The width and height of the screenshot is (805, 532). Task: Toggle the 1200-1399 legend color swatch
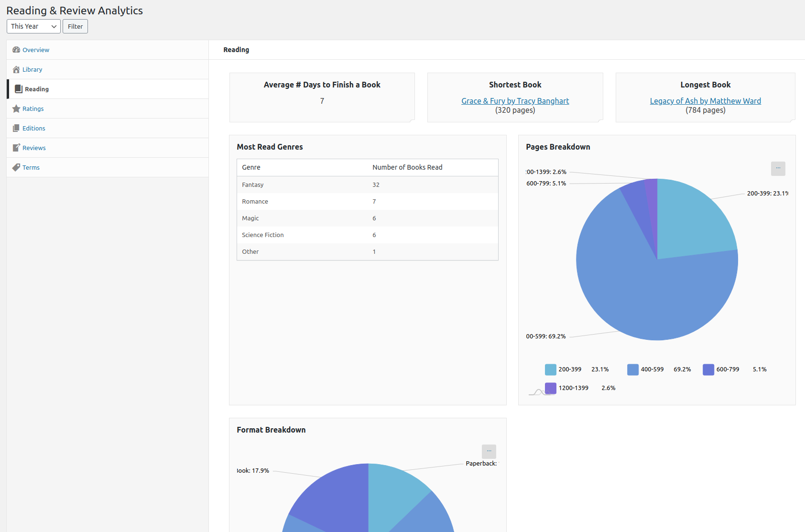click(550, 388)
